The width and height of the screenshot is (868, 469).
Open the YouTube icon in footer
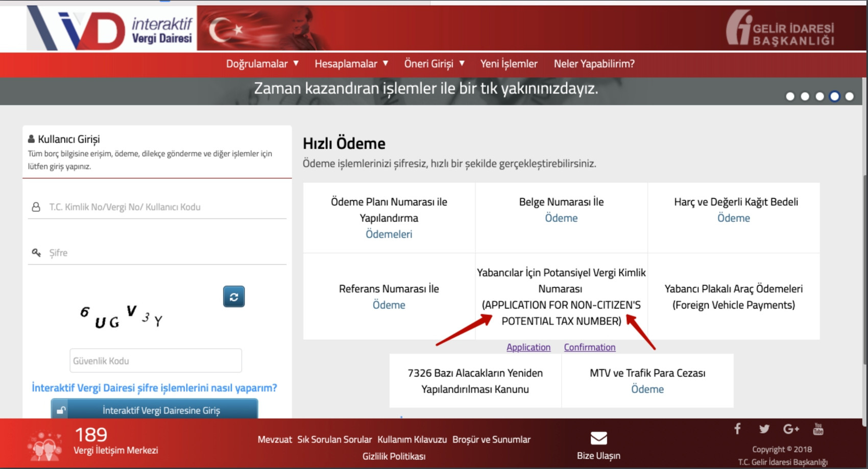(818, 429)
